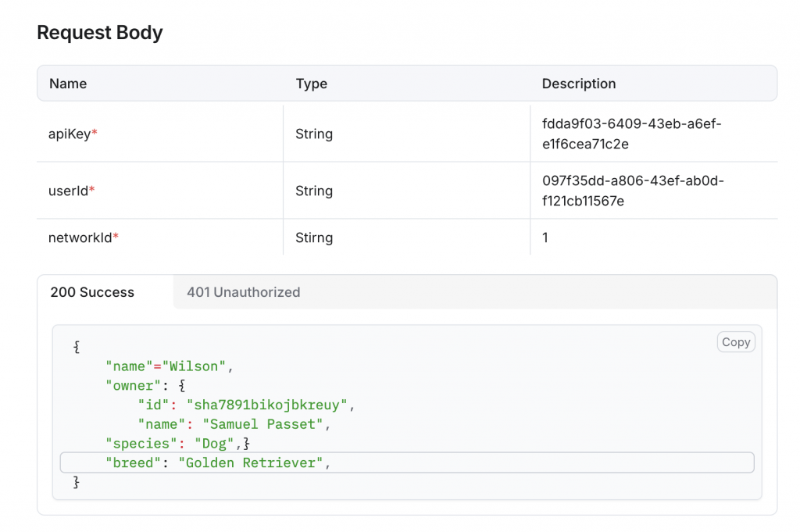Switch to the 200 Success tab
This screenshot has width=800, height=532.
[92, 292]
